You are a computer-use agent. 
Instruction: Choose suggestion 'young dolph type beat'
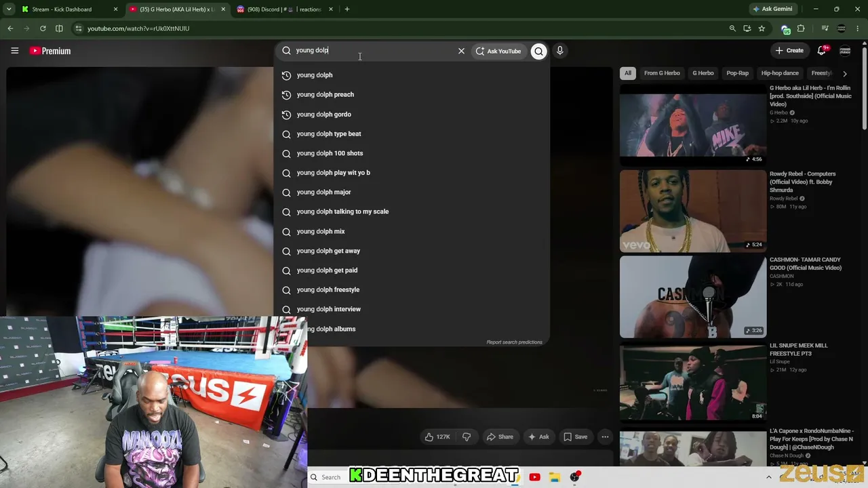pos(412,134)
